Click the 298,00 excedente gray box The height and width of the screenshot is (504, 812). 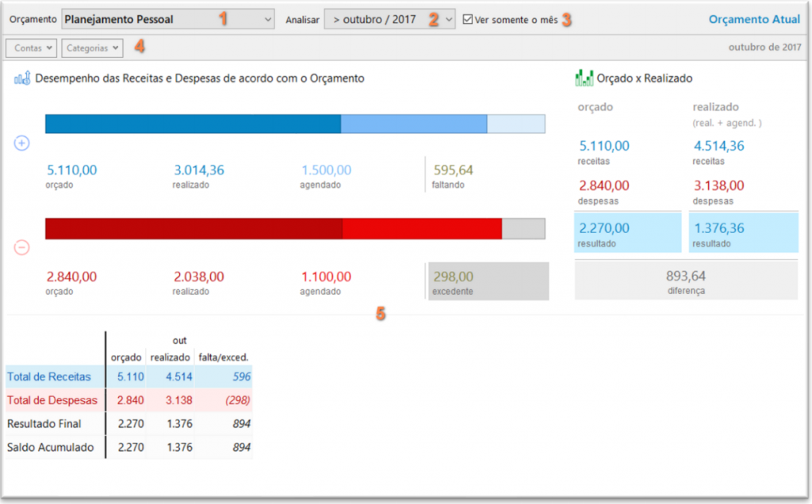(x=488, y=281)
